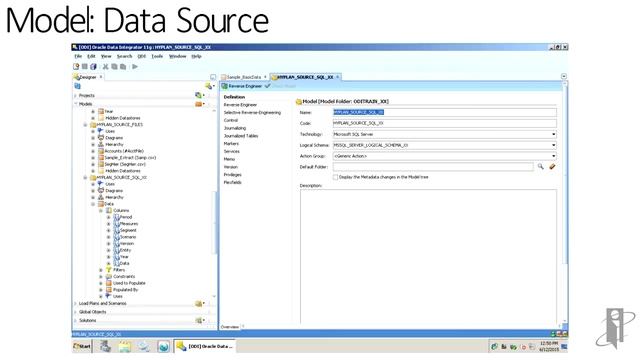The image size is (640, 360).
Task: Open Windows Explorer from the taskbar
Action: [125, 346]
